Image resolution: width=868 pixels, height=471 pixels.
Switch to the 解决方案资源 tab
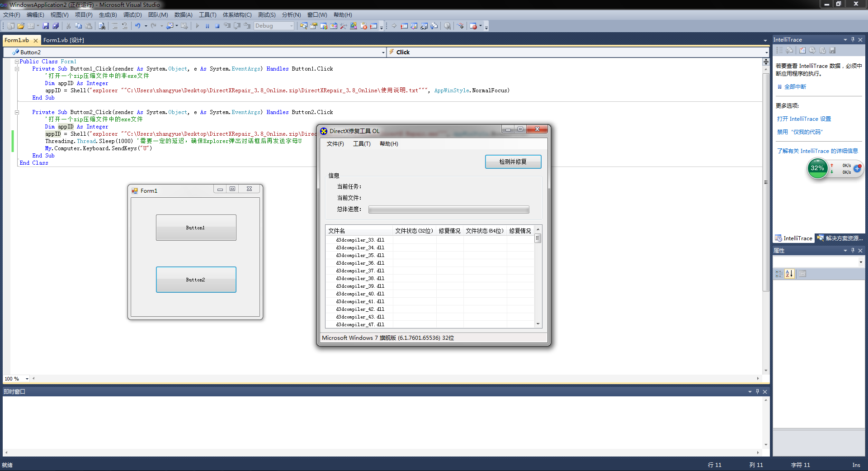click(x=840, y=238)
